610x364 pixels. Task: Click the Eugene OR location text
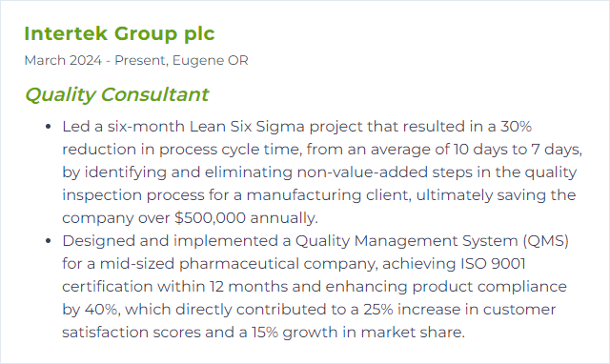[210, 61]
